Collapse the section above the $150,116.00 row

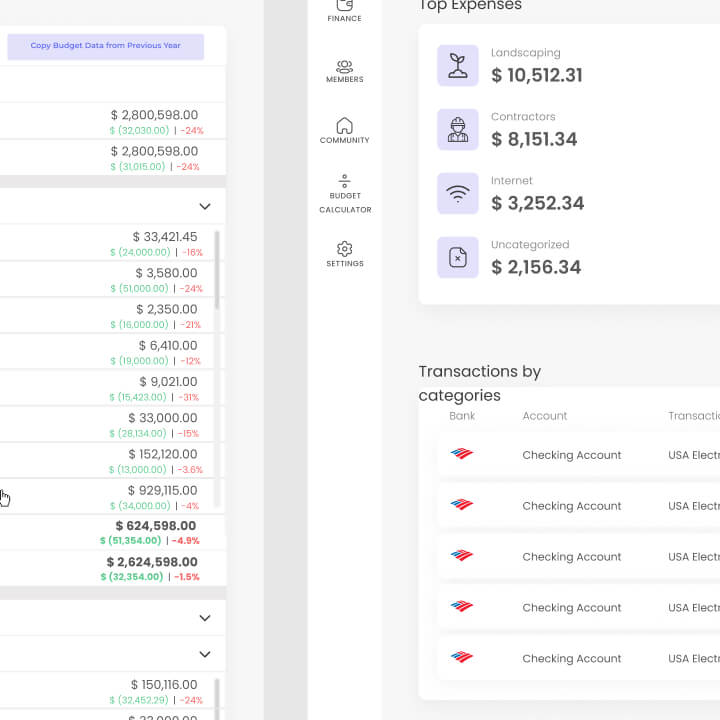click(205, 654)
